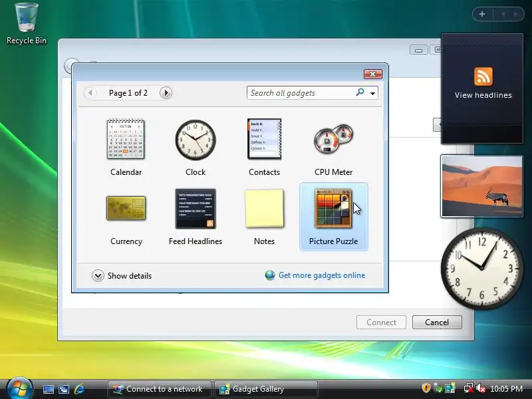
Task: Click Switch between windows quick launch icon
Action: [64, 389]
